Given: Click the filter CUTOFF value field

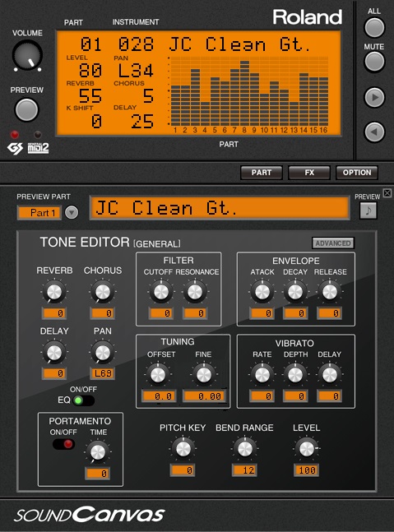Looking at the screenshot, I should click(161, 313).
